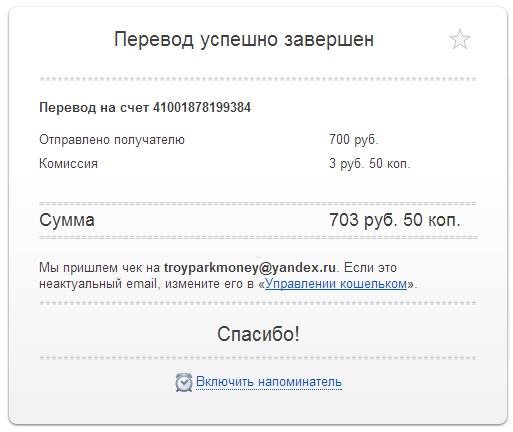513x432 pixels.
Task: Click the Комиссия label
Action: click(68, 164)
